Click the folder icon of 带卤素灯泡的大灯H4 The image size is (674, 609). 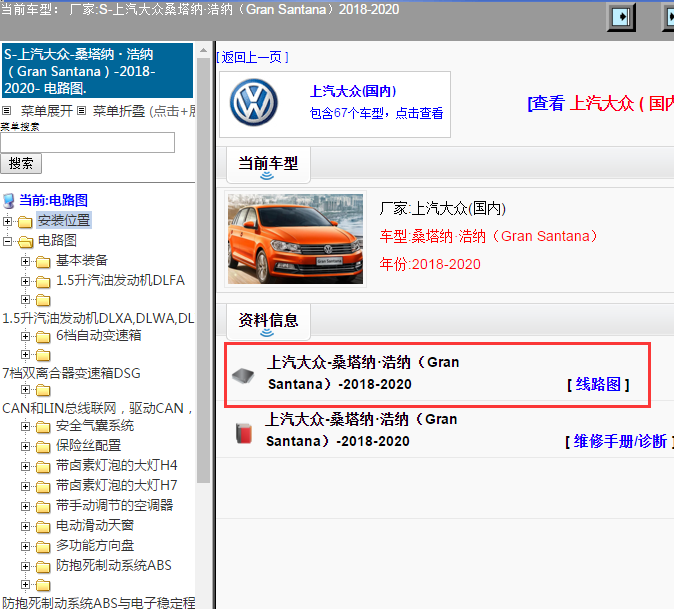(43, 467)
